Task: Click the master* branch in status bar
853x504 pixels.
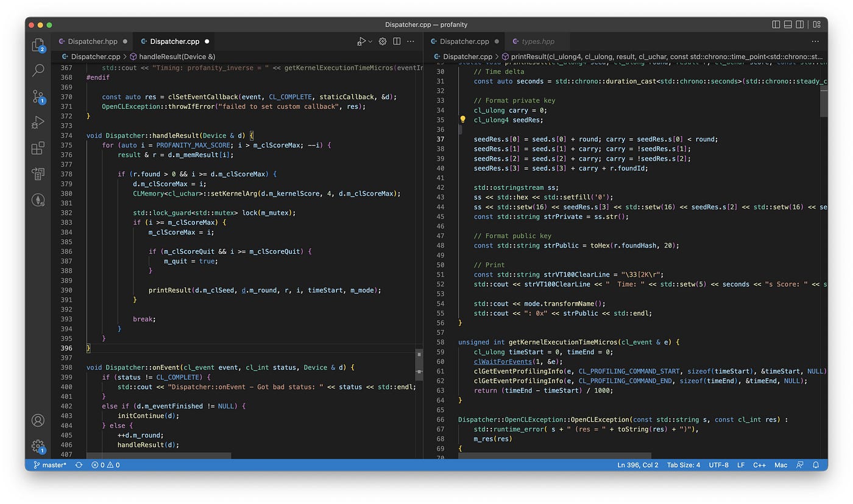Action: 50,465
